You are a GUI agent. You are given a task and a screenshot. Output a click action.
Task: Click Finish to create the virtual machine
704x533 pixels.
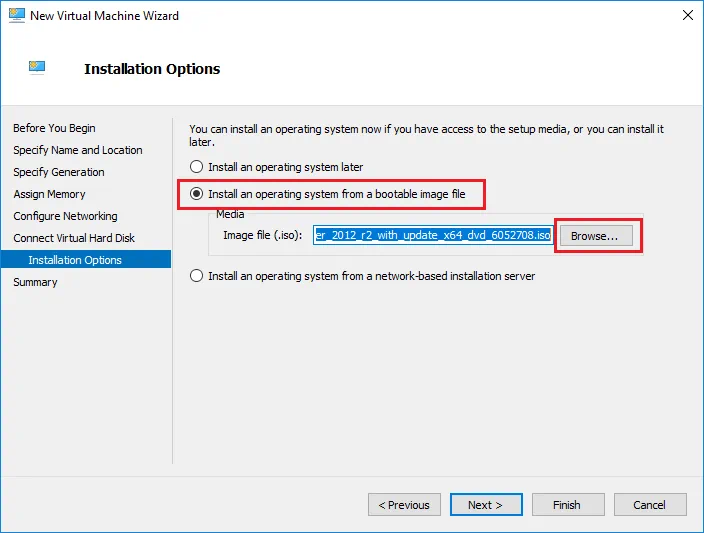coord(567,505)
